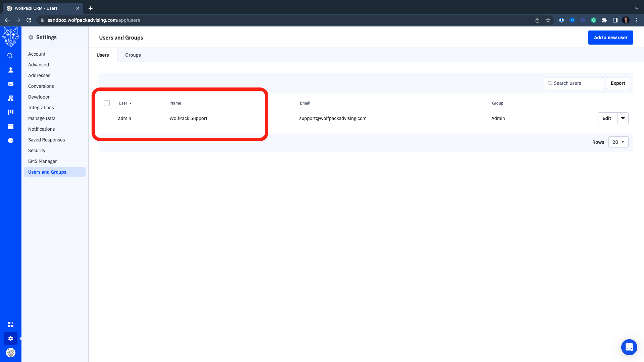Viewport: 644px width, 362px height.
Task: Open Chrome profile avatar
Action: (x=626, y=20)
